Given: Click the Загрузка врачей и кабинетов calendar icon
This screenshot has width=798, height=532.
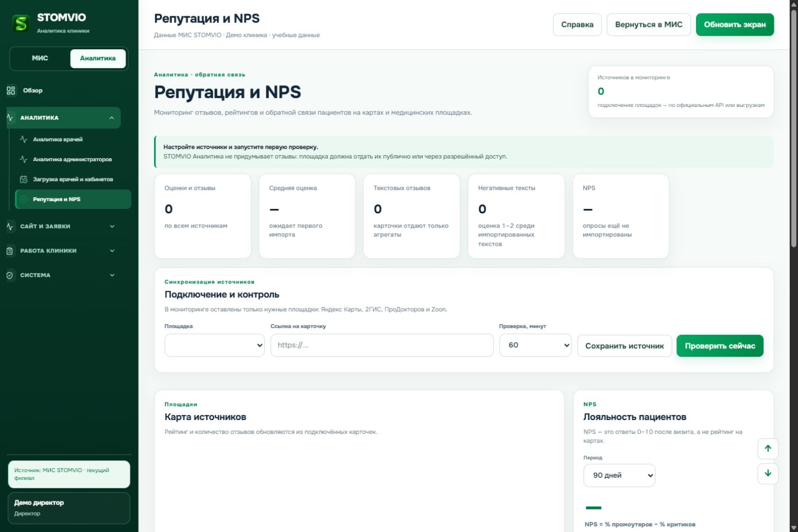Looking at the screenshot, I should (x=24, y=179).
